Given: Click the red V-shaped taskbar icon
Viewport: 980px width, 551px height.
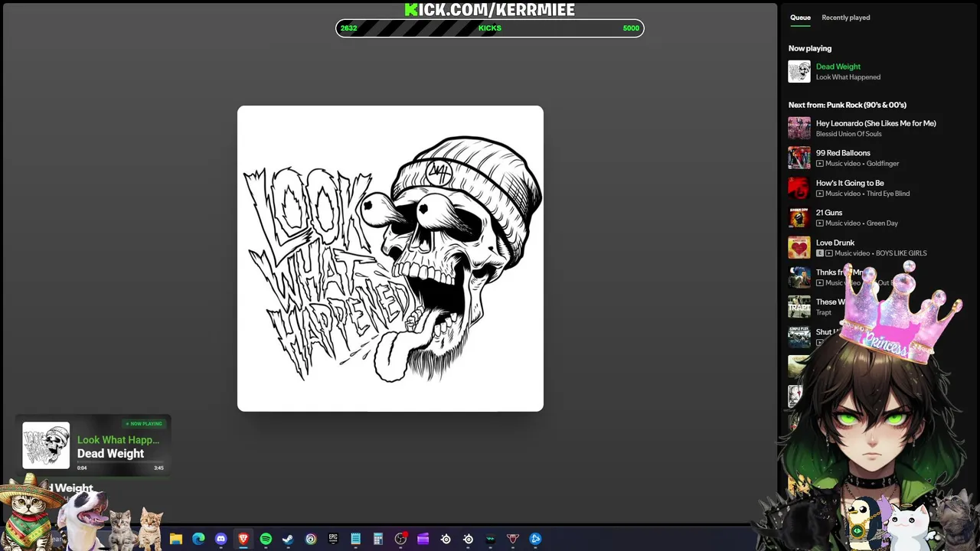Looking at the screenshot, I should (x=513, y=539).
